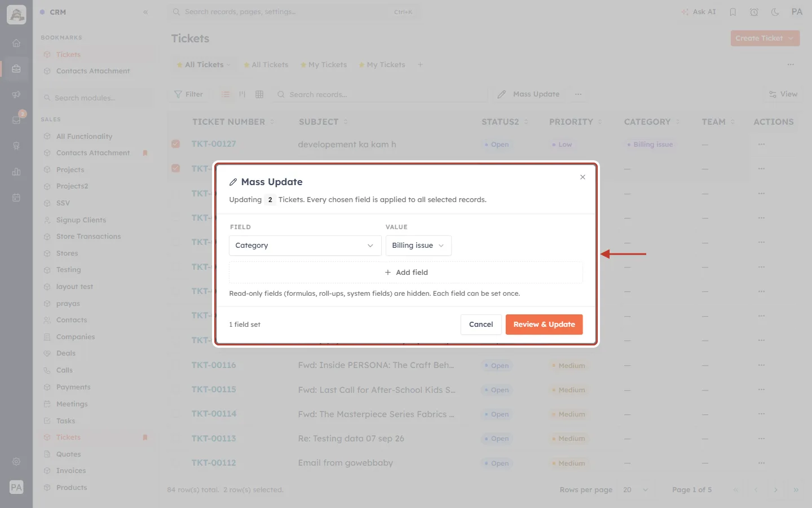
Task: Open the megaphone marketing icon
Action: pyautogui.click(x=16, y=95)
